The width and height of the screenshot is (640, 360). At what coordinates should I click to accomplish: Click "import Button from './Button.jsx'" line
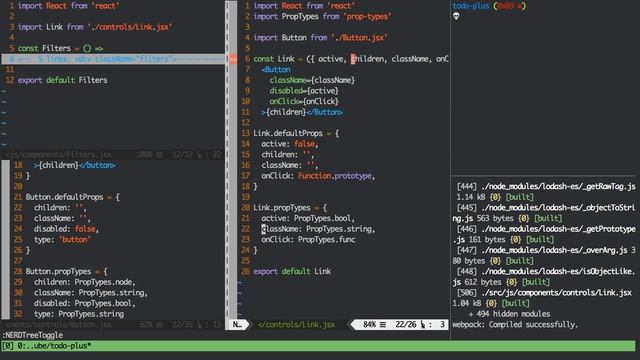[x=320, y=38]
